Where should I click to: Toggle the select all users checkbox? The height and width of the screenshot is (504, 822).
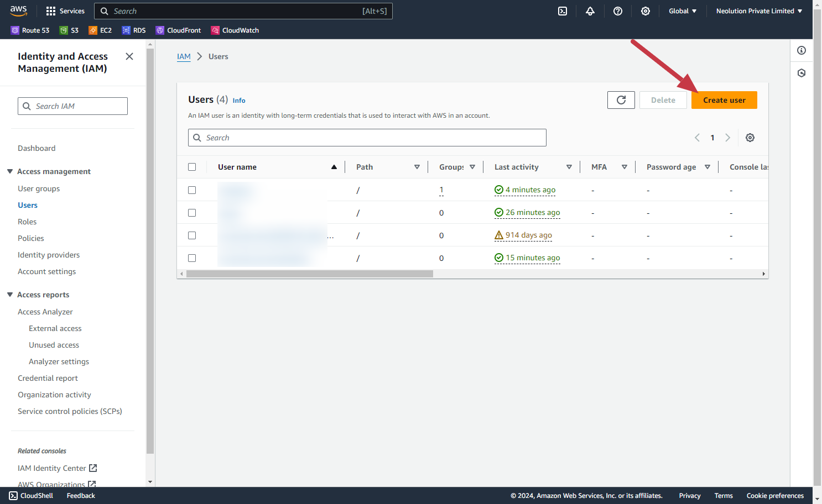tap(192, 167)
